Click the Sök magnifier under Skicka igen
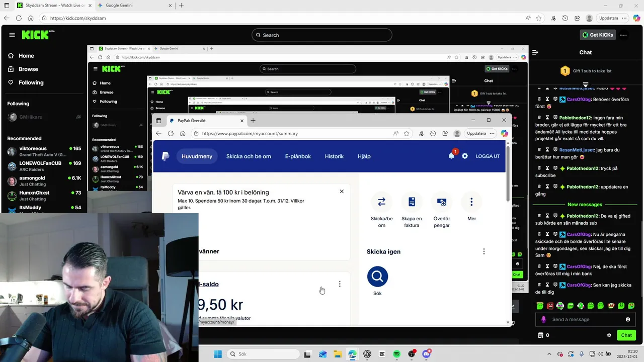The height and width of the screenshot is (362, 644). pyautogui.click(x=377, y=276)
